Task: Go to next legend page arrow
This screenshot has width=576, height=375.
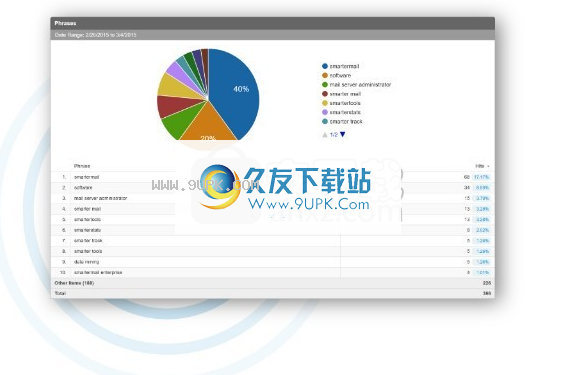Action: (342, 134)
